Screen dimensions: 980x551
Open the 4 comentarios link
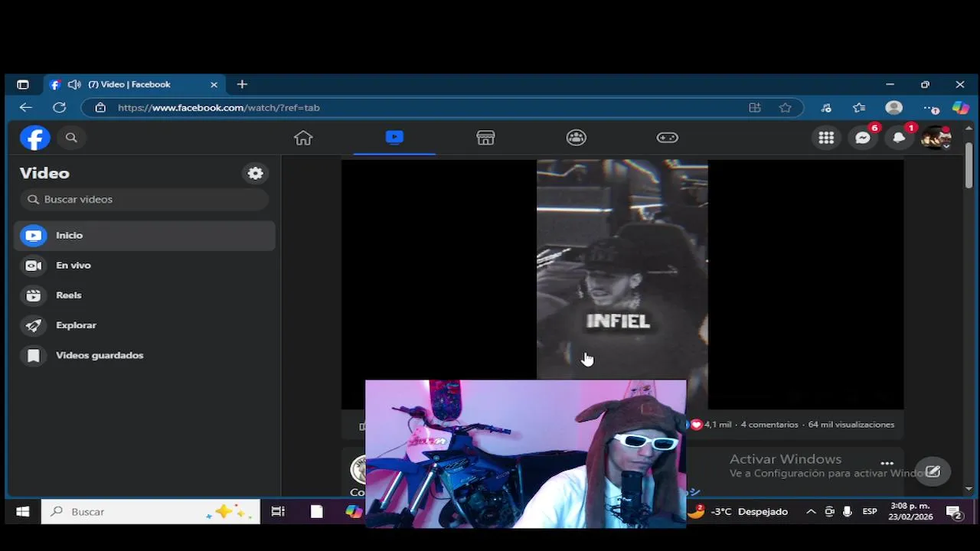769,425
